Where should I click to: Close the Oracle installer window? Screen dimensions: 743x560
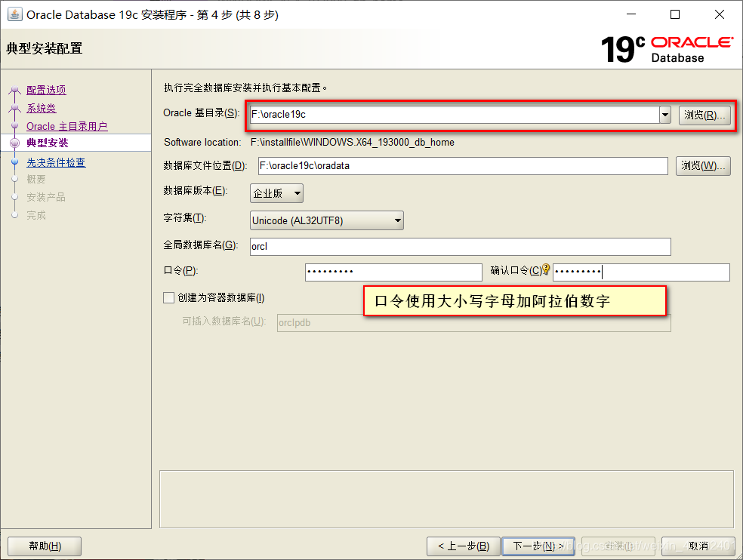(x=720, y=14)
